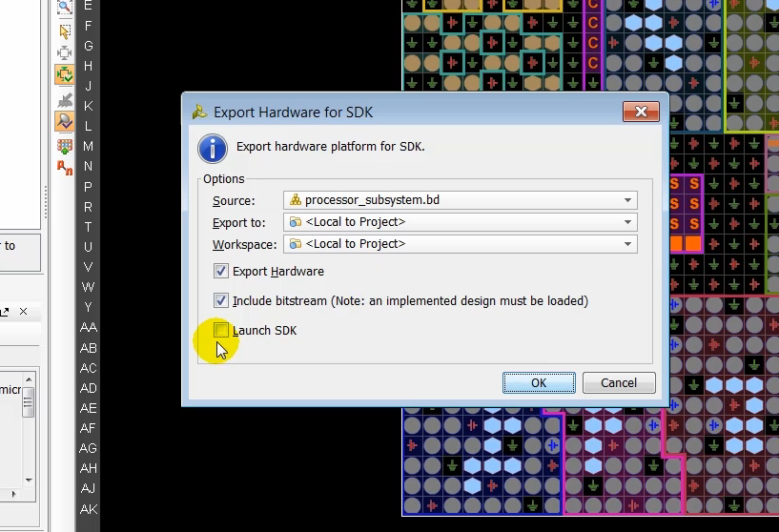Screen dimensions: 779x532
Task: Toggle the highlighted auto-fit selection icon
Action: (65, 74)
